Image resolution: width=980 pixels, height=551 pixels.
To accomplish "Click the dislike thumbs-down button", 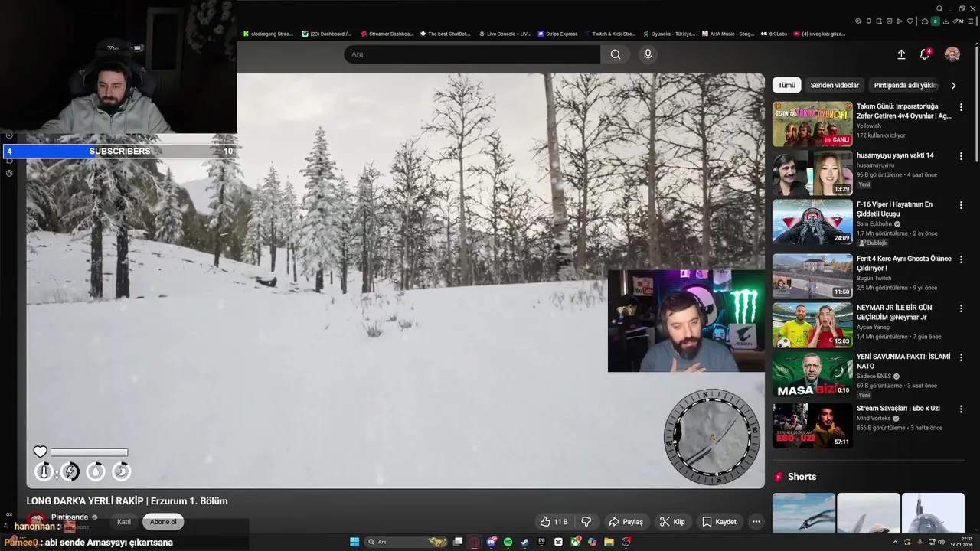I will pyautogui.click(x=586, y=522).
